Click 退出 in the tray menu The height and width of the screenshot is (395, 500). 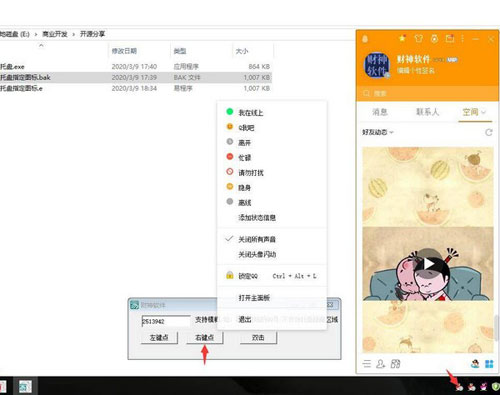point(272,319)
